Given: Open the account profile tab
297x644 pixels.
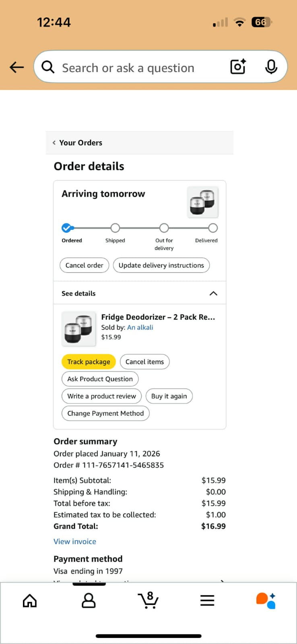Looking at the screenshot, I should point(89,601).
